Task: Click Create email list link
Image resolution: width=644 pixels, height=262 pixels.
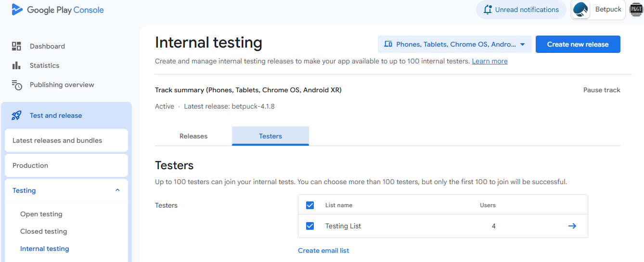Action: tap(323, 250)
